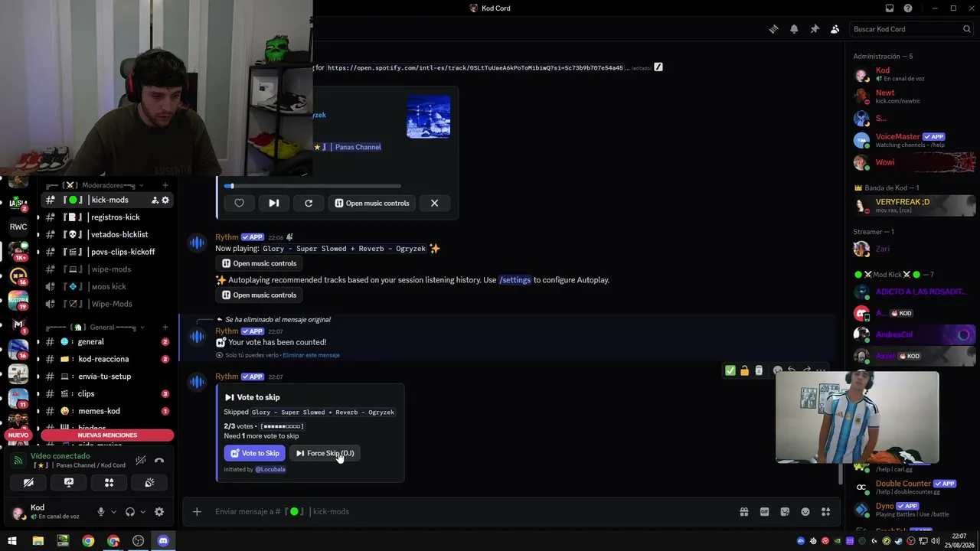Add channel to Moderadores category
This screenshot has height=551, width=980.
pyautogui.click(x=165, y=185)
